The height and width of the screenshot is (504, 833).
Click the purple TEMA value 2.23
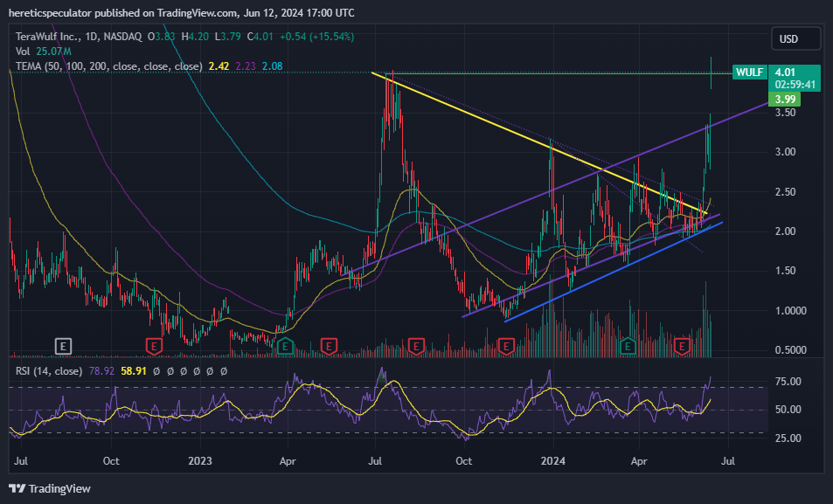click(246, 66)
